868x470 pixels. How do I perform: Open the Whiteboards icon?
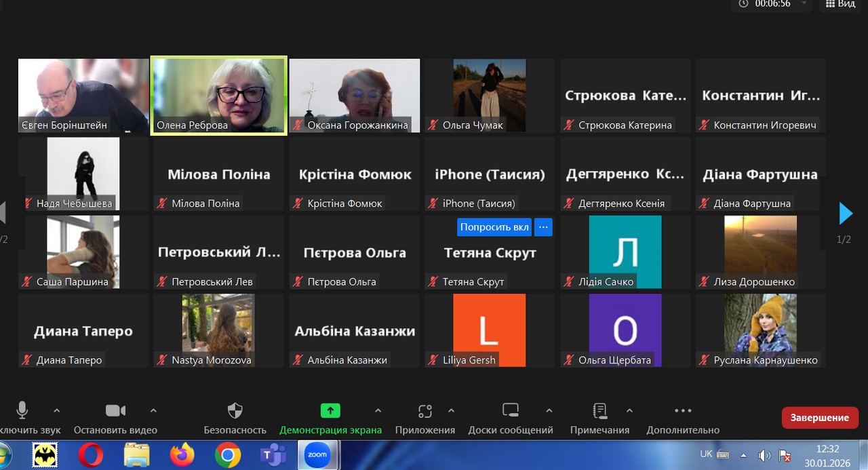click(x=510, y=410)
